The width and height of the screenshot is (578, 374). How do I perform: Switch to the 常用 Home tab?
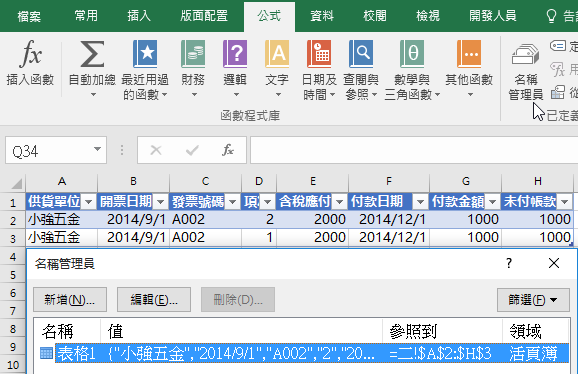point(86,16)
